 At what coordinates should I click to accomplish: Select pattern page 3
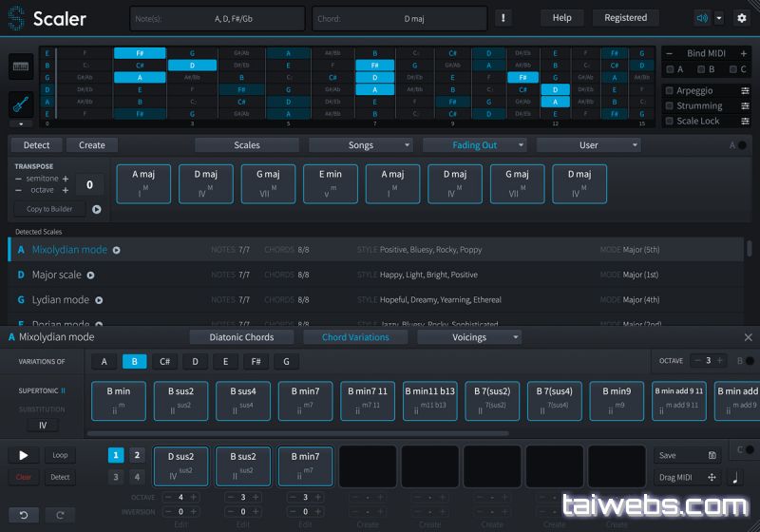(x=116, y=477)
